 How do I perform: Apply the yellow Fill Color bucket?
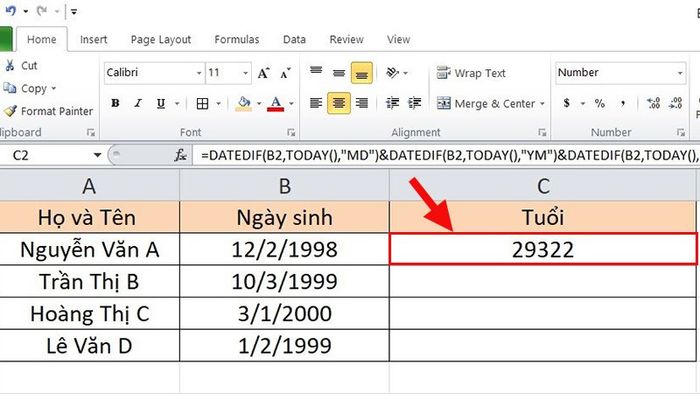click(x=244, y=104)
